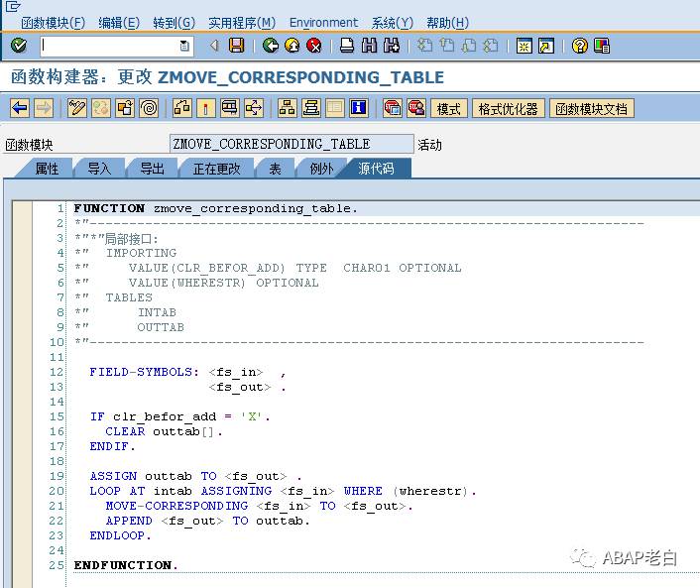Click the red Cancel icon
Image resolution: width=700 pixels, height=588 pixels.
pyautogui.click(x=314, y=46)
